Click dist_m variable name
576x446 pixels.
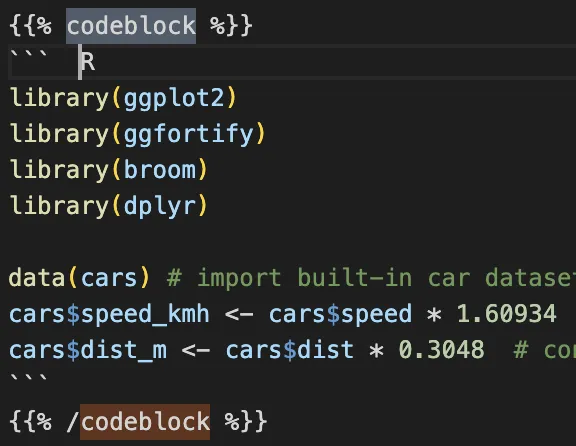pos(124,350)
